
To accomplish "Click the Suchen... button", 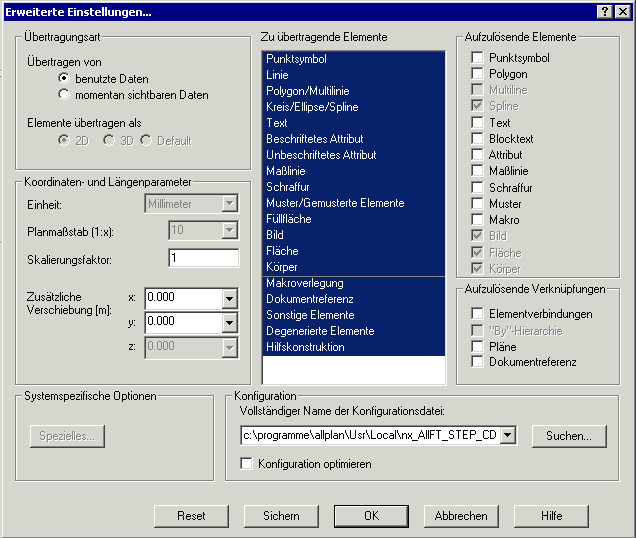I will (569, 436).
